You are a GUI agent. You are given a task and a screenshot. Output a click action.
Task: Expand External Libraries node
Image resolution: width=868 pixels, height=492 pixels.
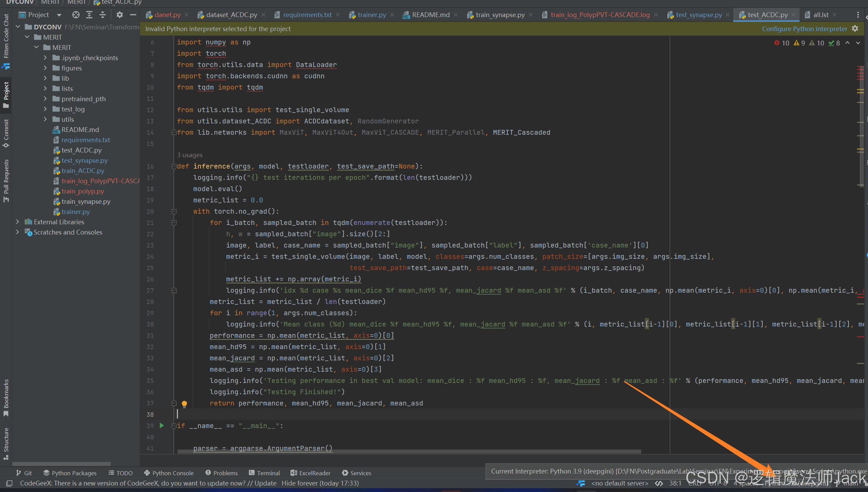point(17,222)
